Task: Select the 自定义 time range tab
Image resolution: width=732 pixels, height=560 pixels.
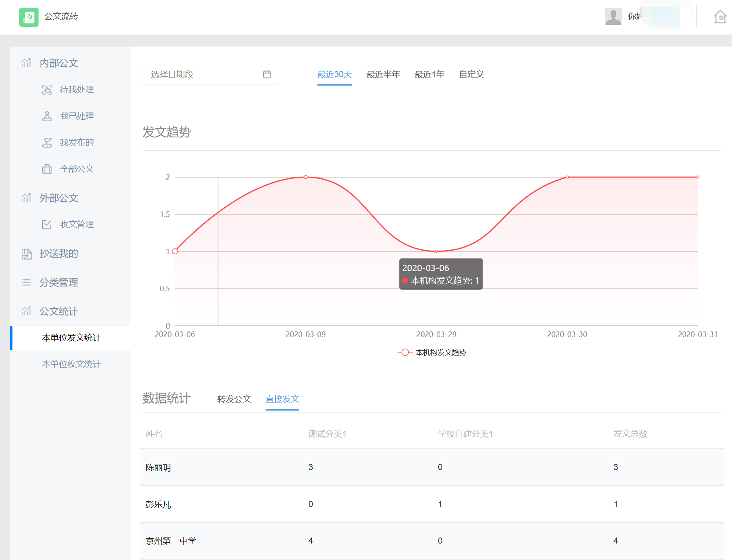Action: tap(471, 74)
